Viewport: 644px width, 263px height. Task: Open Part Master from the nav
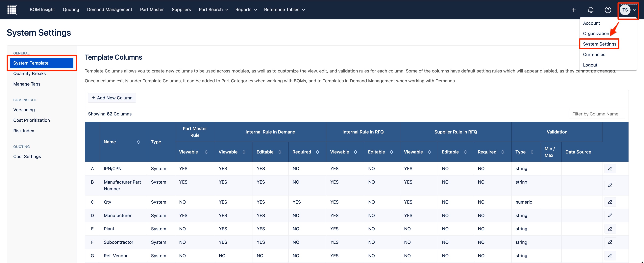coord(152,10)
